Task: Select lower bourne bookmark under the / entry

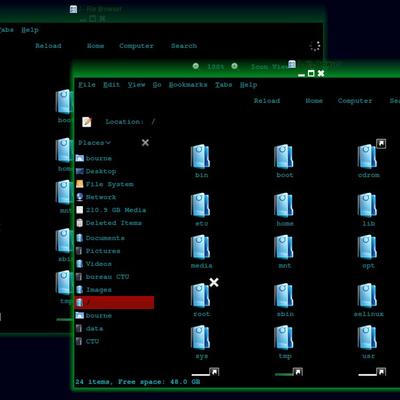Action: click(94, 315)
